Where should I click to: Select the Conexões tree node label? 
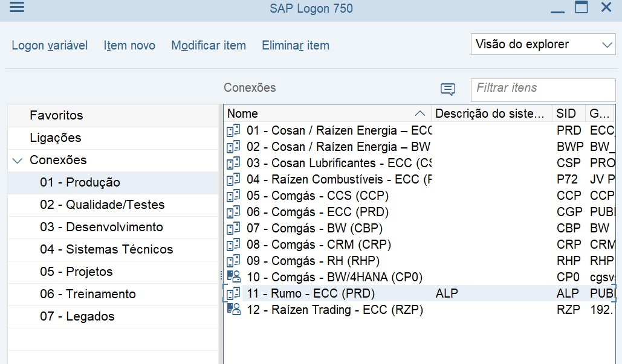pyautogui.click(x=58, y=160)
